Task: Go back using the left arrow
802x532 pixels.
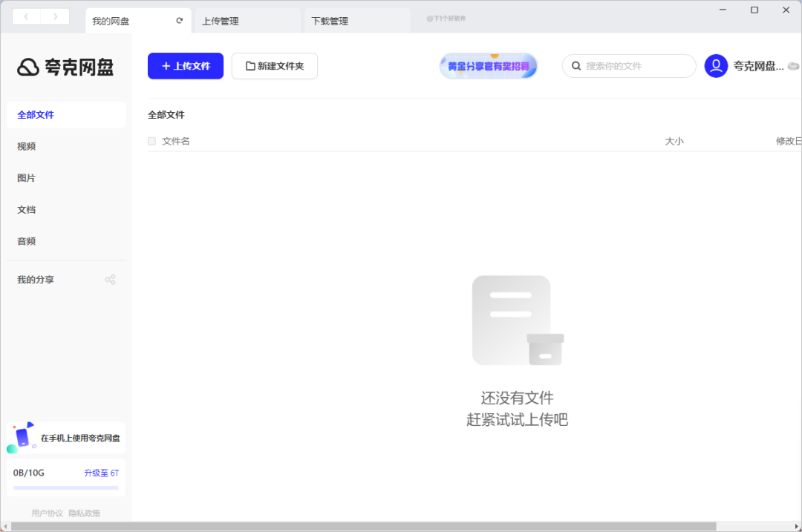Action: coord(27,16)
